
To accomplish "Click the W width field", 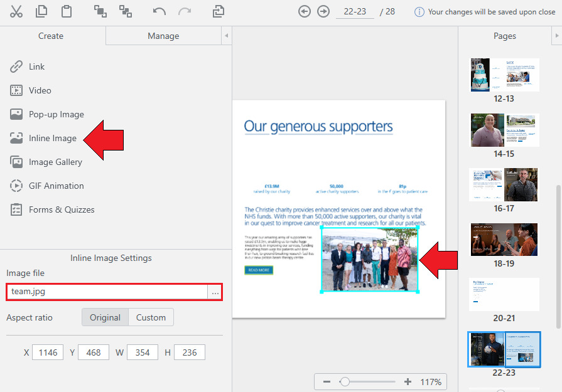I will [x=143, y=352].
